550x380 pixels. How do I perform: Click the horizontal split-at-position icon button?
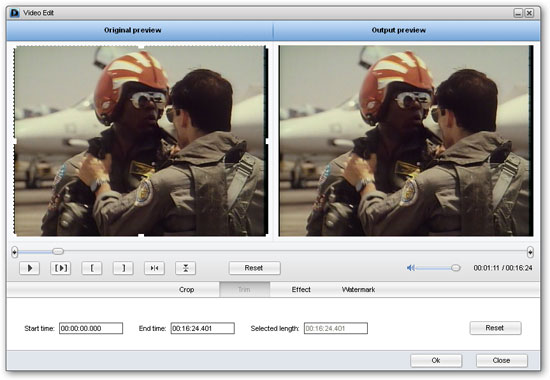pyautogui.click(x=154, y=268)
